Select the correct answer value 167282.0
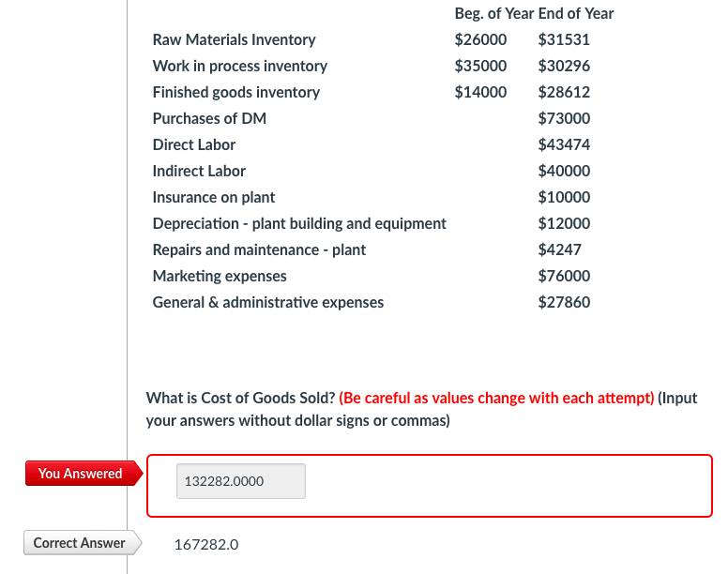The height and width of the screenshot is (574, 728). [x=206, y=544]
